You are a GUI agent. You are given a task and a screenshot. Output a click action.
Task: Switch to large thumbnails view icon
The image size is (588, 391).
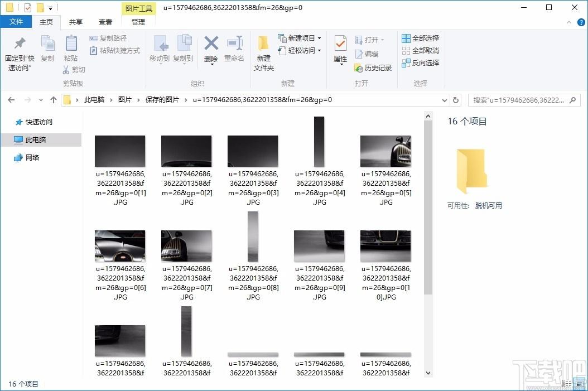click(x=580, y=384)
